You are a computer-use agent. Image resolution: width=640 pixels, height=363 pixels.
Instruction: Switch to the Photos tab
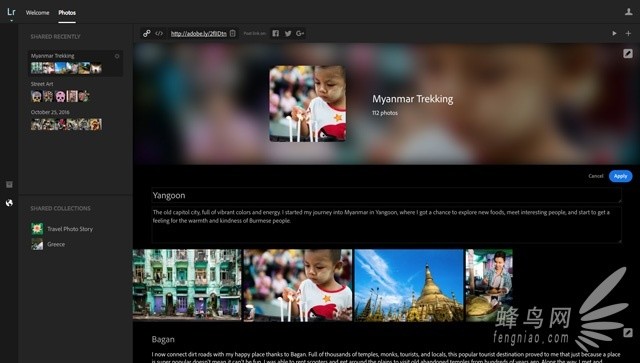point(67,13)
